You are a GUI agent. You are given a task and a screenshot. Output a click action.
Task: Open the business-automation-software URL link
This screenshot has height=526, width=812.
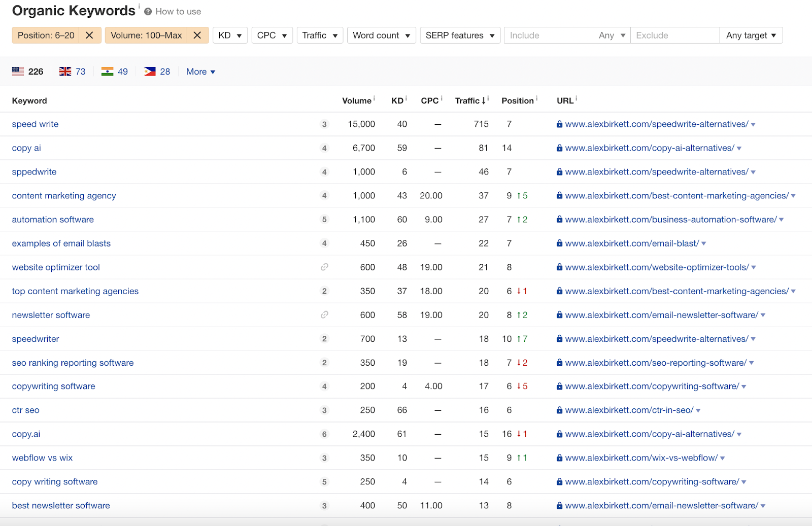(x=671, y=220)
